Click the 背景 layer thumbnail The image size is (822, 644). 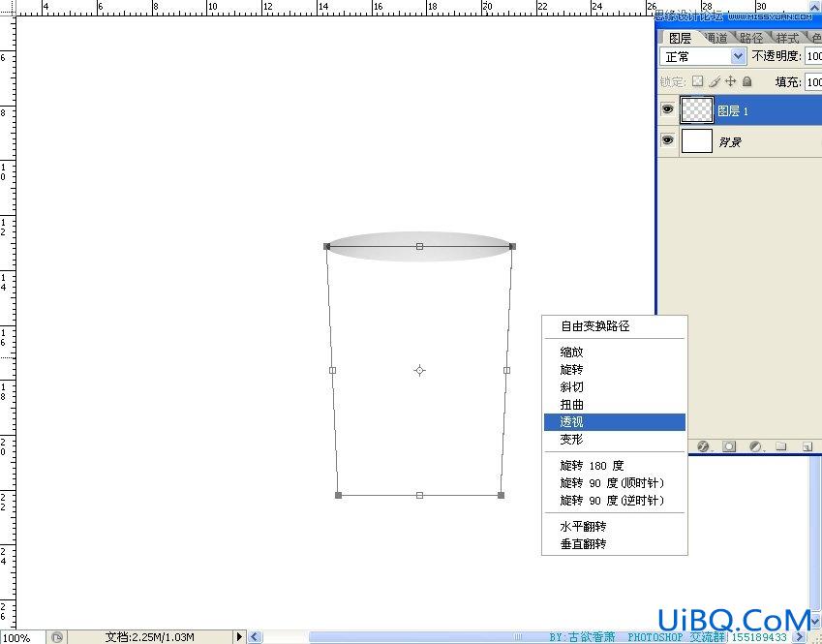pyautogui.click(x=697, y=140)
